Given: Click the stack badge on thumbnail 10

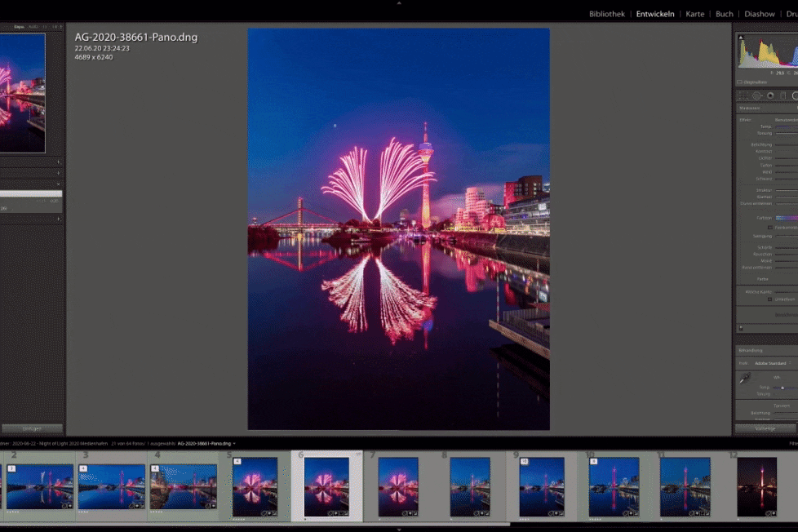Looking at the screenshot, I should [x=593, y=461].
